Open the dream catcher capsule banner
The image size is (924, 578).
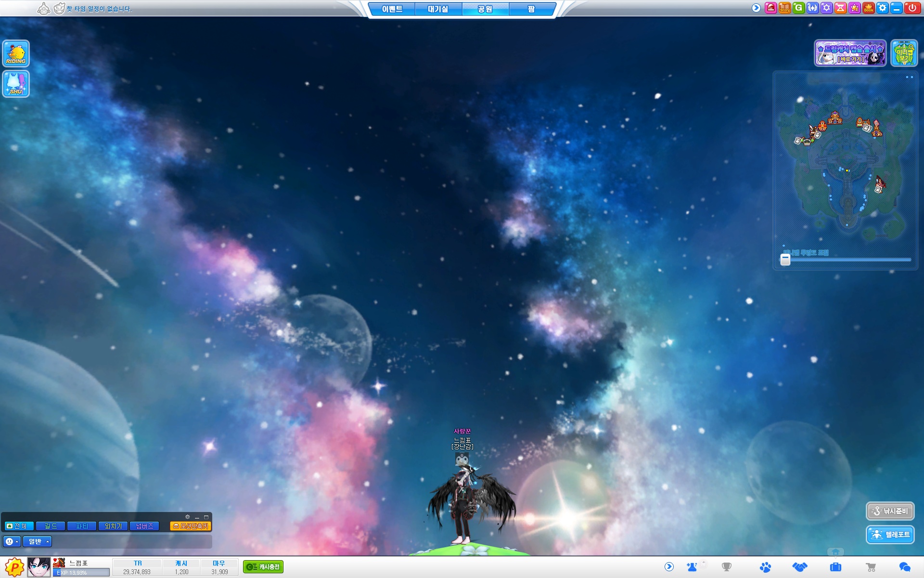[850, 53]
